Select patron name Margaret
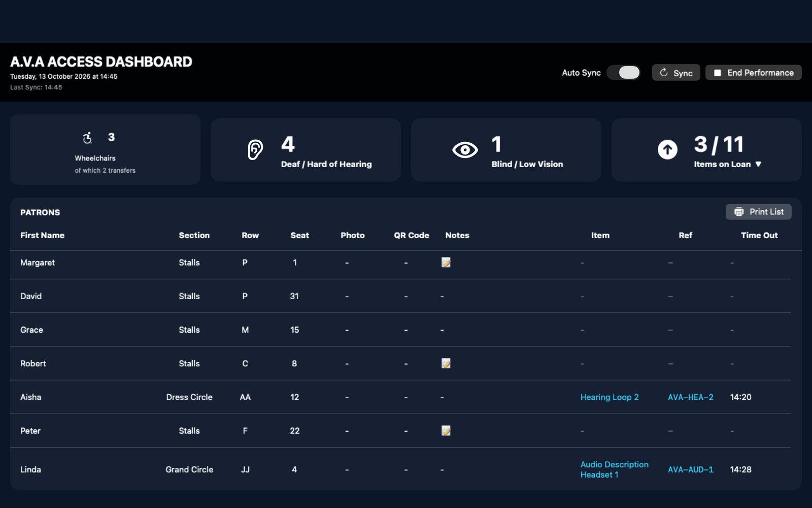812x508 pixels. (x=38, y=263)
